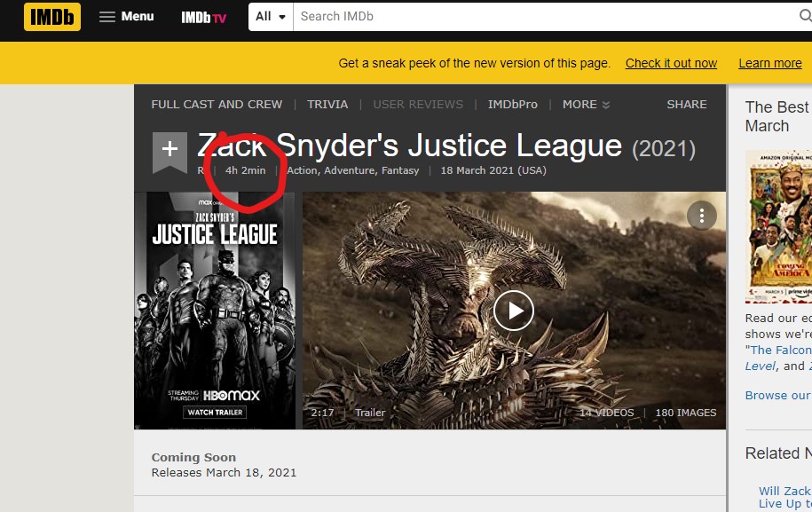Image resolution: width=812 pixels, height=512 pixels.
Task: Expand the All search category dropdown
Action: 271,17
